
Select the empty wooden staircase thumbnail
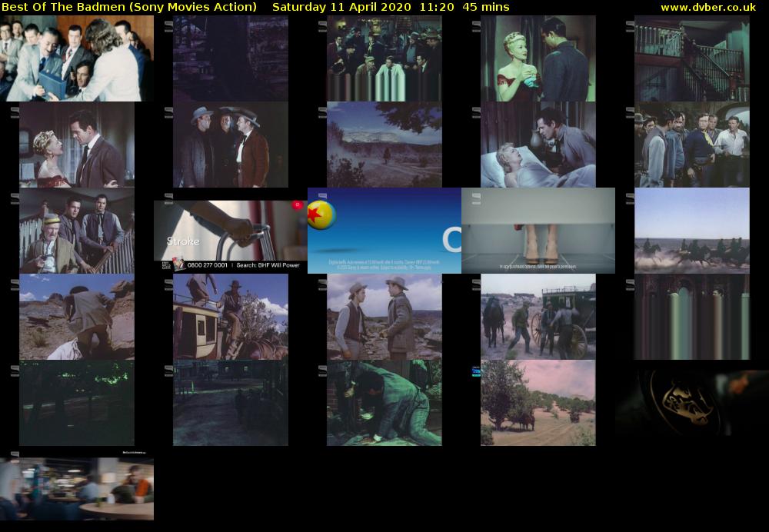click(x=692, y=58)
